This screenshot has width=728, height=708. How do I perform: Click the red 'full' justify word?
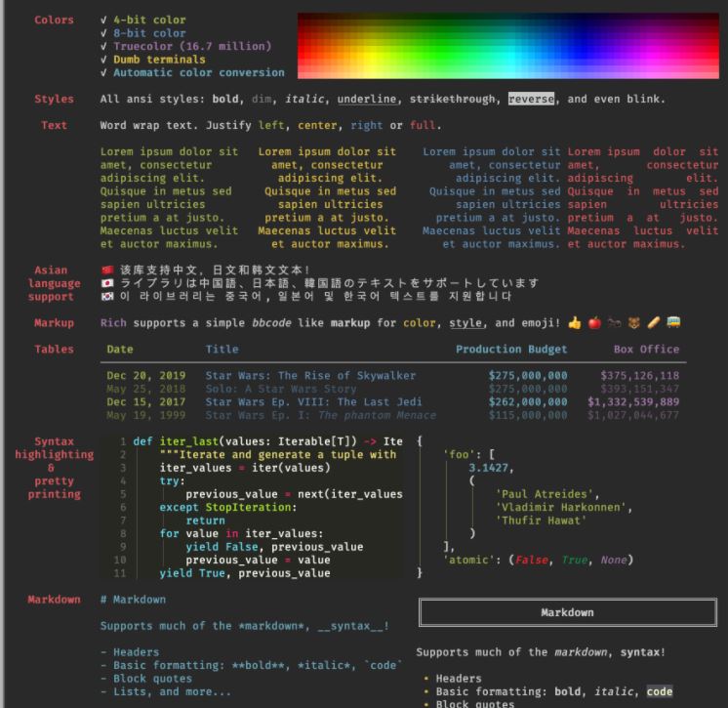point(423,125)
